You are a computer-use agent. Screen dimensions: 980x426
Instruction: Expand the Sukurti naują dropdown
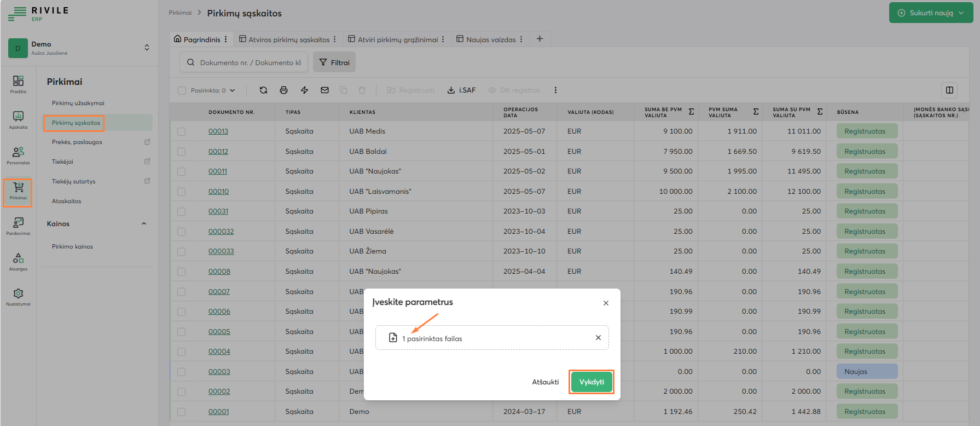961,13
